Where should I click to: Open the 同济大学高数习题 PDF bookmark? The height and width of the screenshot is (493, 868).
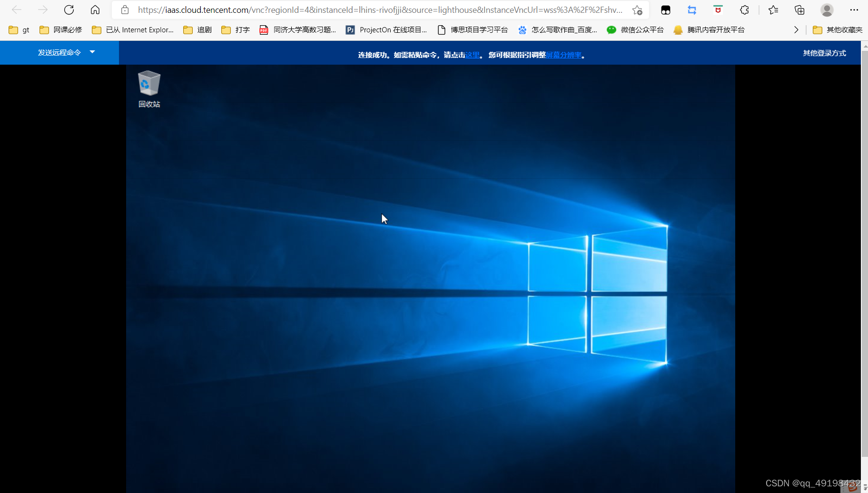[x=297, y=30]
